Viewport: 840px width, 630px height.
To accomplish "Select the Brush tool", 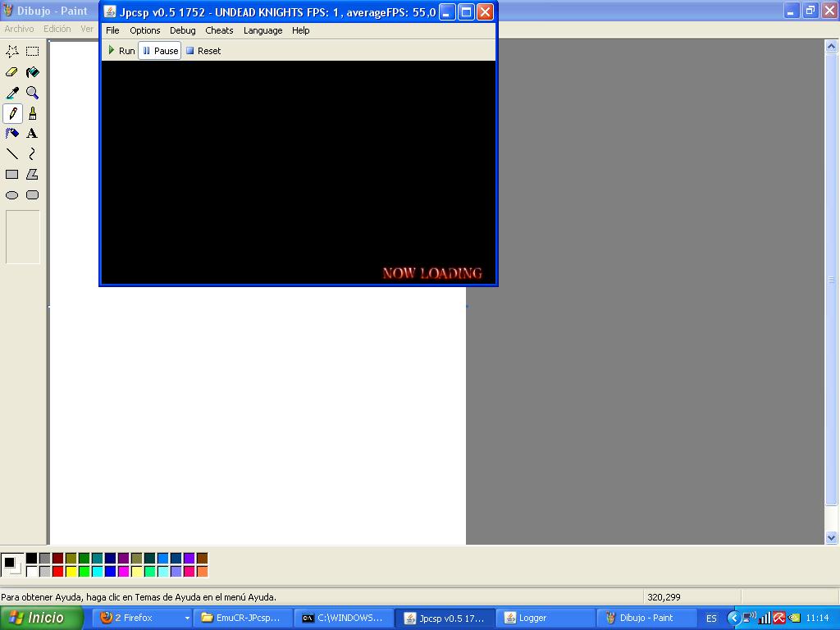I will [x=32, y=113].
